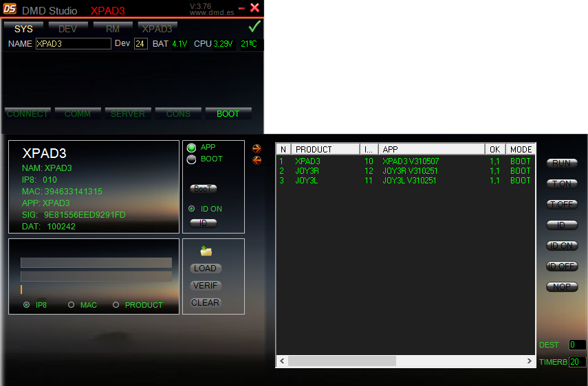Screen dimensions: 588x386
Task: Click the ID button in right column
Action: point(562,225)
